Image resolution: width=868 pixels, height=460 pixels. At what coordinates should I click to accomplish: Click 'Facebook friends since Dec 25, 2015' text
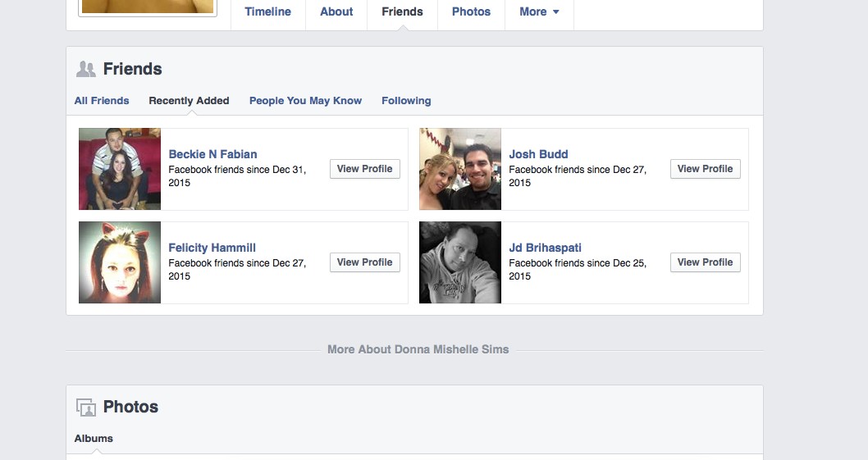click(578, 270)
